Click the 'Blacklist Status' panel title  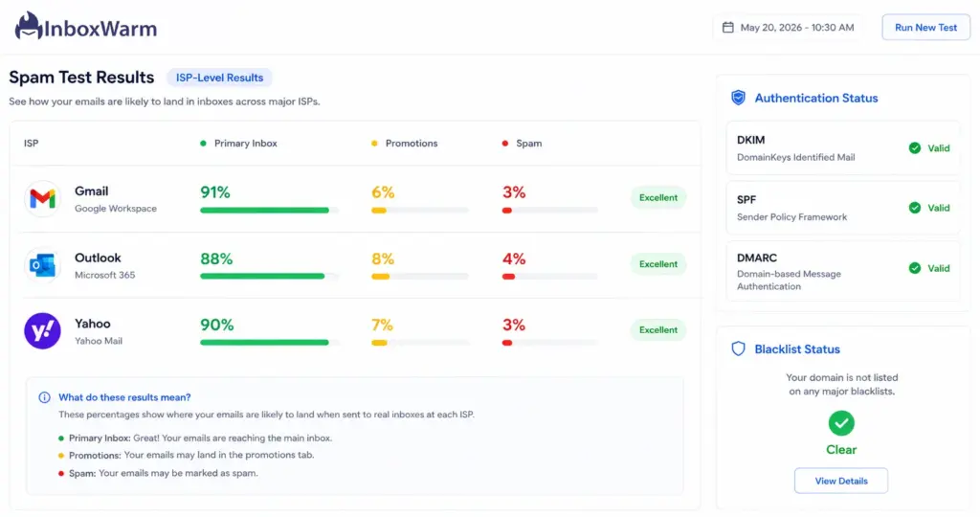click(x=797, y=349)
